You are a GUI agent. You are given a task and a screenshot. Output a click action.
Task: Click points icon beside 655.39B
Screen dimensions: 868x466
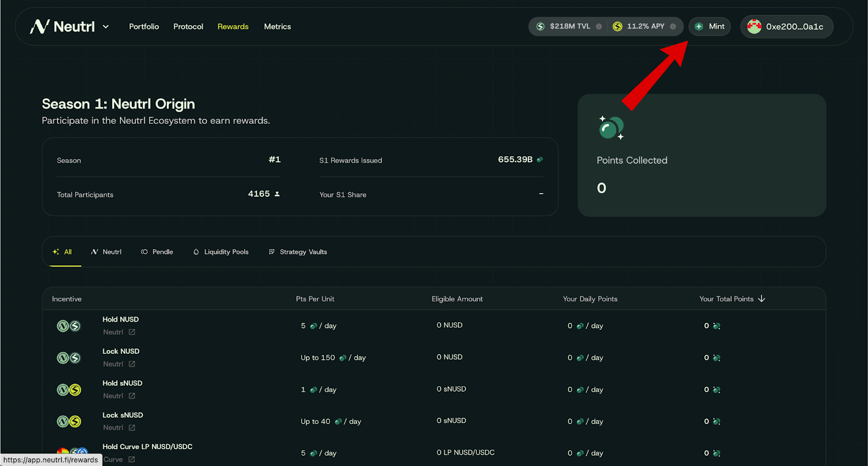pos(540,159)
